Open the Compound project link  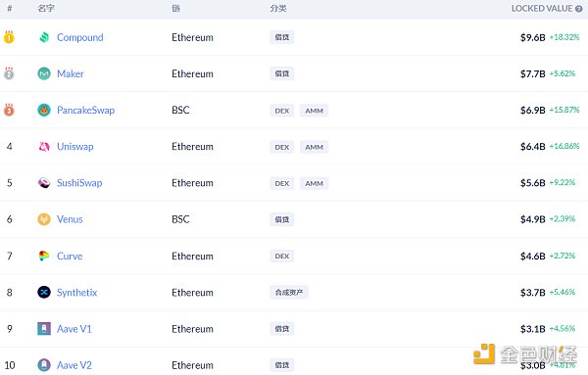(x=80, y=37)
